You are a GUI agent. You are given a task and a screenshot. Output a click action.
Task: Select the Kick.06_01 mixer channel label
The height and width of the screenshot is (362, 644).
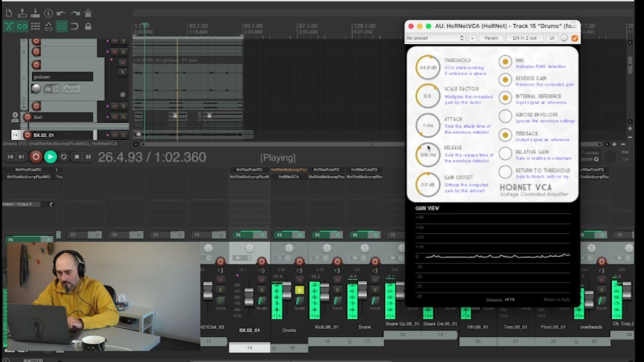[327, 327]
